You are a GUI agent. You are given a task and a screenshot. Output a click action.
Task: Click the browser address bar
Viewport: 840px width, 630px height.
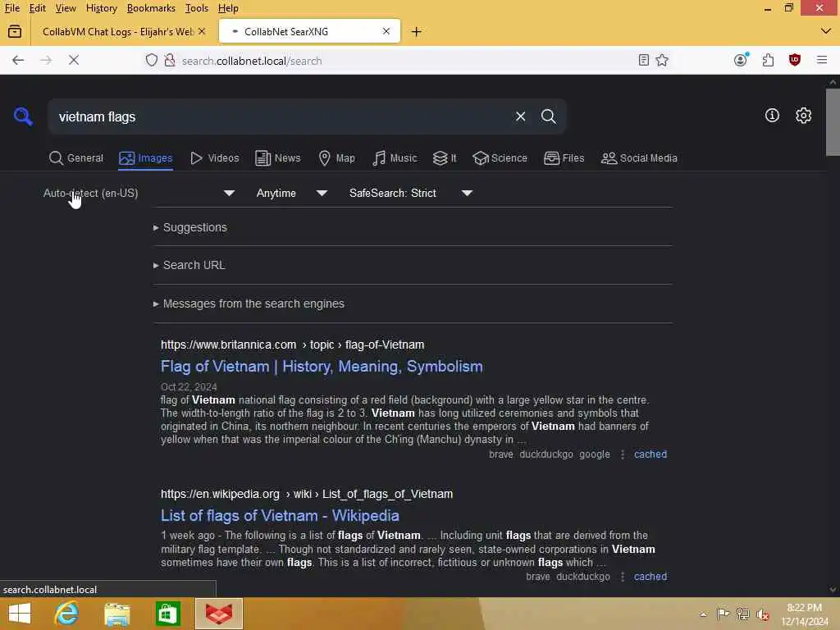(x=407, y=61)
